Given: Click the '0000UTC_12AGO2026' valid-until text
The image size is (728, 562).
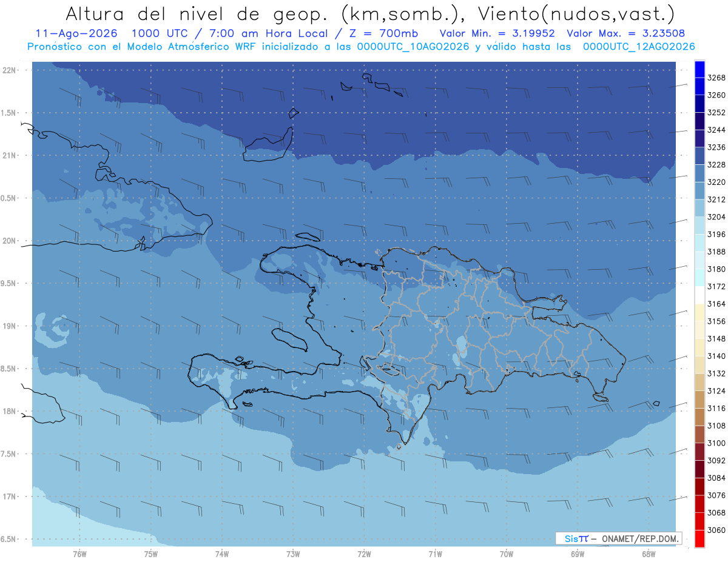Looking at the screenshot, I should pyautogui.click(x=639, y=47).
